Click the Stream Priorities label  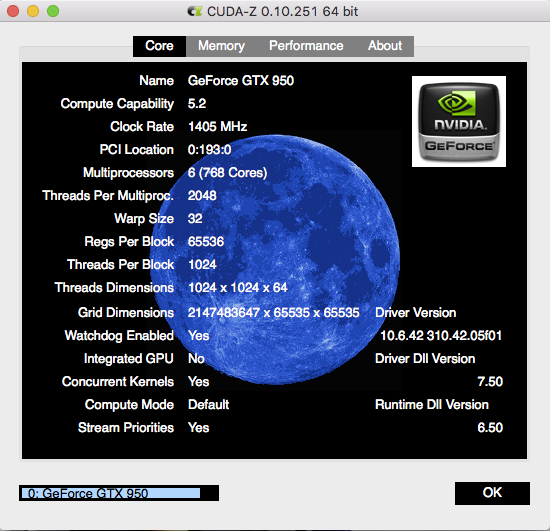tap(126, 428)
